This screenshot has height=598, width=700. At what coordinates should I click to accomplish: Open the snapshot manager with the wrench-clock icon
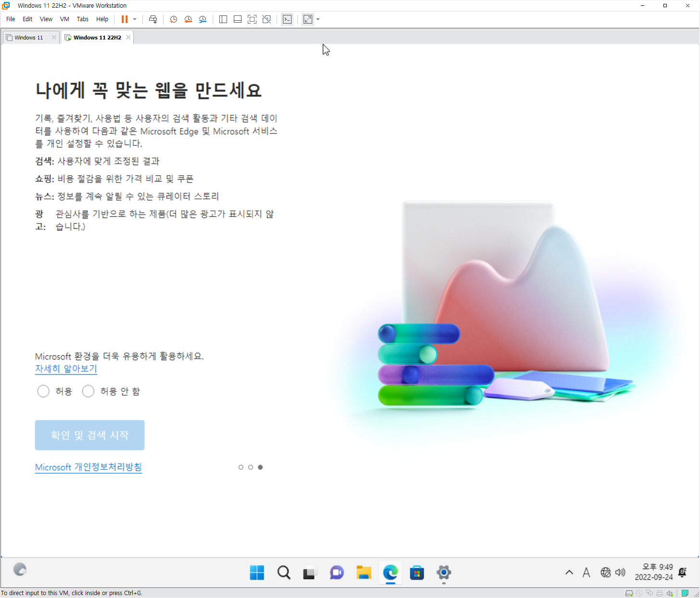pyautogui.click(x=203, y=19)
